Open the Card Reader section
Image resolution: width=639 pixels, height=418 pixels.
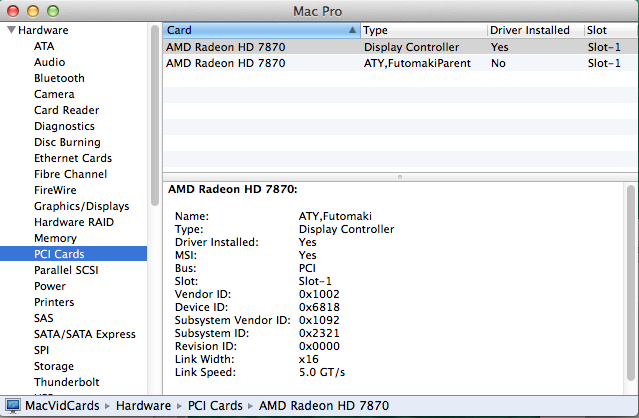tap(66, 110)
